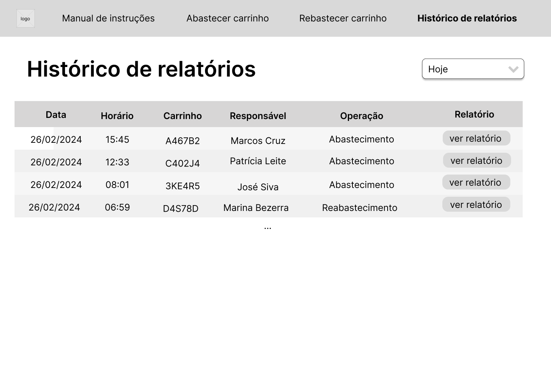Click date 26/02/2024 in 06:59 row
This screenshot has height=392, width=551.
(54, 207)
